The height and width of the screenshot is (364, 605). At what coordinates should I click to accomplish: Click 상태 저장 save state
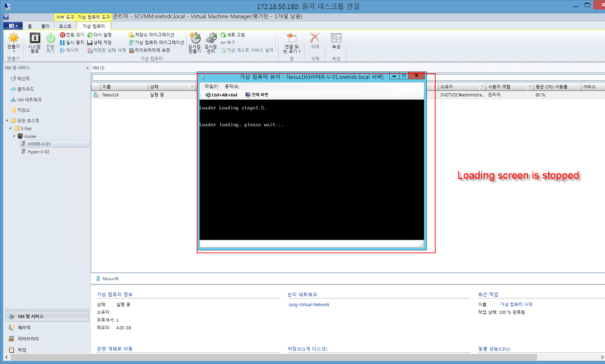pyautogui.click(x=99, y=42)
